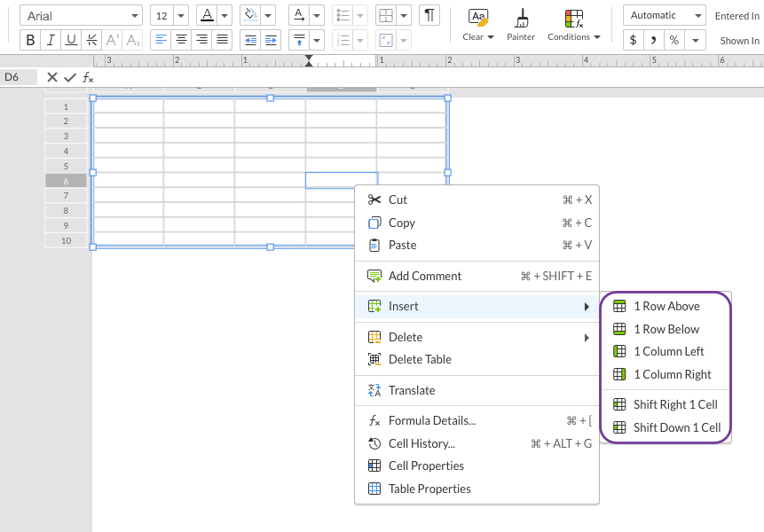The height and width of the screenshot is (532, 764).
Task: Toggle bold formatting
Action: click(30, 40)
